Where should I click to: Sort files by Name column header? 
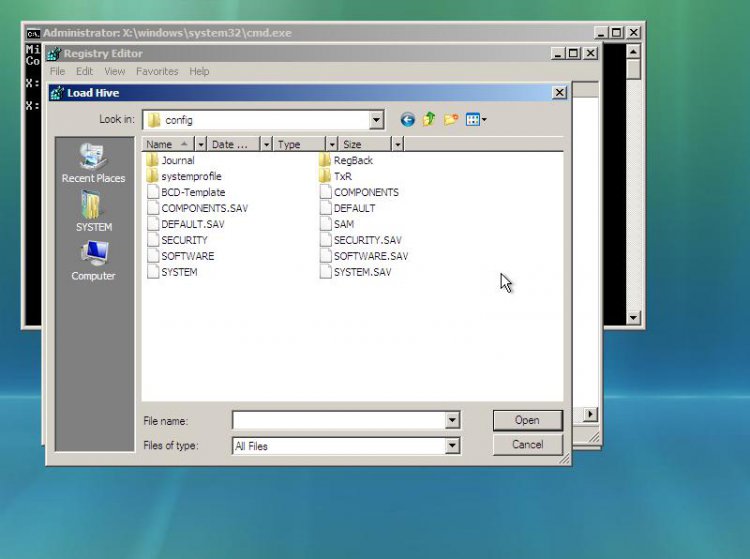click(168, 144)
